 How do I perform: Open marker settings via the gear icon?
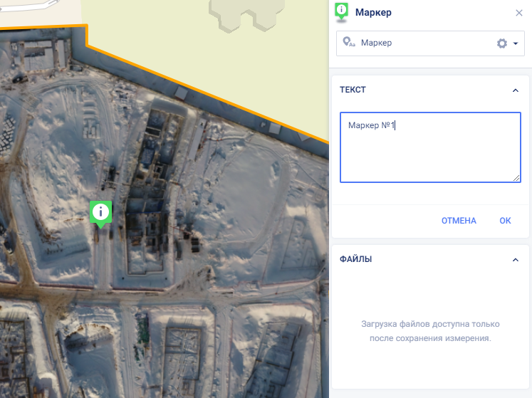click(x=501, y=43)
